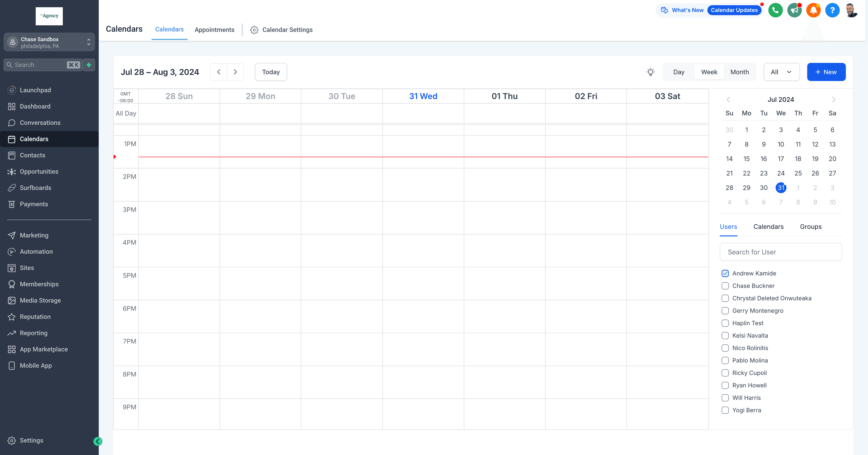Click the green lightning quick actions icon
The image size is (868, 455).
point(89,65)
